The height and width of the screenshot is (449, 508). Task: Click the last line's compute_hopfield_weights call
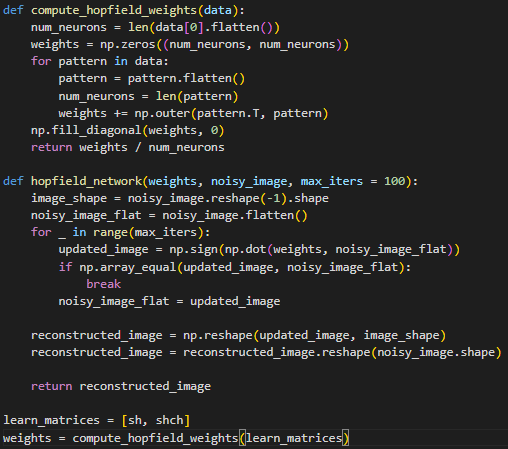point(211,438)
